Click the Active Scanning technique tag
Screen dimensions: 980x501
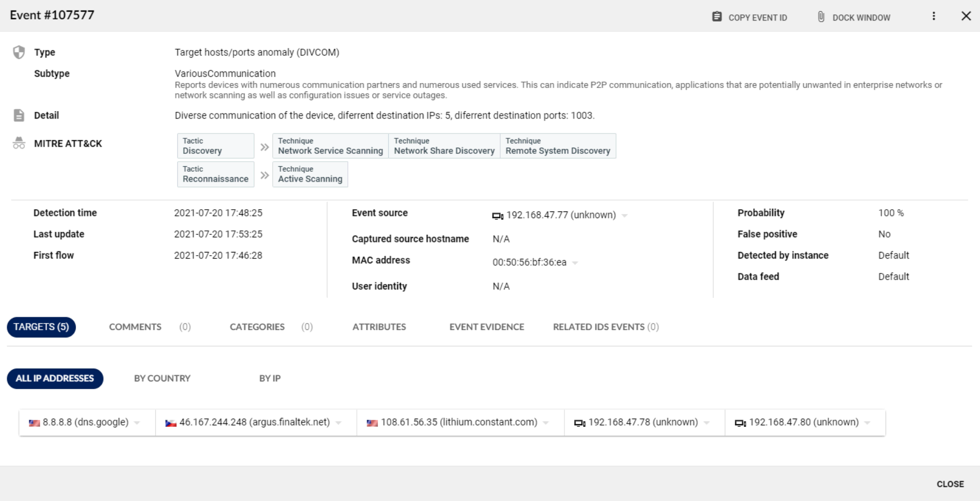[x=310, y=174]
